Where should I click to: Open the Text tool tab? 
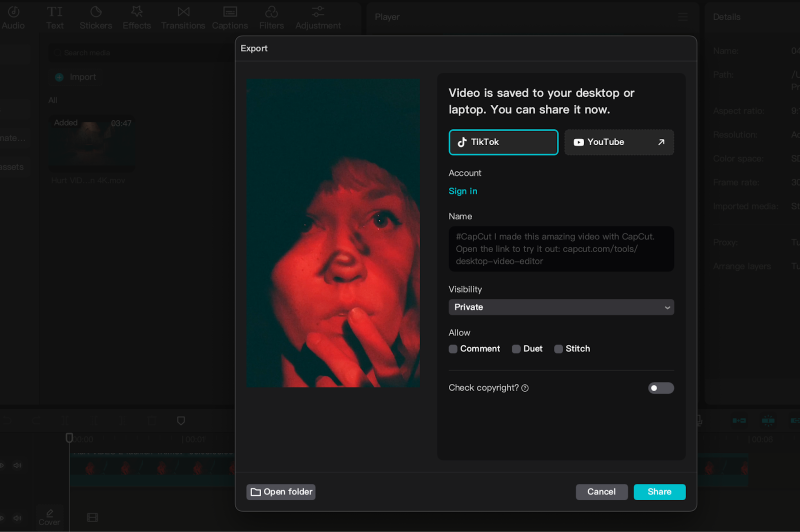pos(55,17)
